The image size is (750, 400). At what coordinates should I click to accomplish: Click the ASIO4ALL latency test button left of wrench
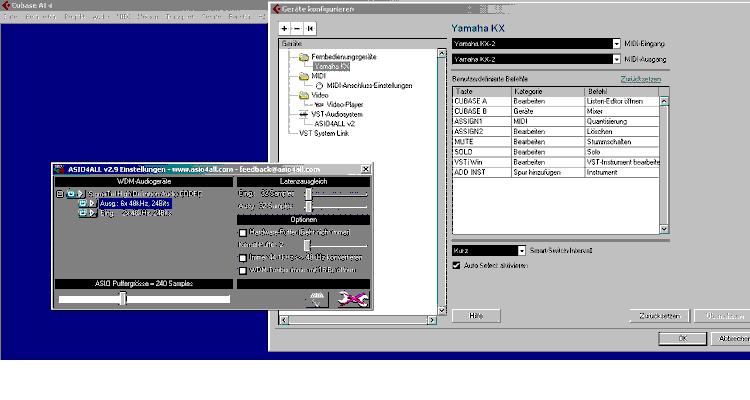[x=317, y=299]
